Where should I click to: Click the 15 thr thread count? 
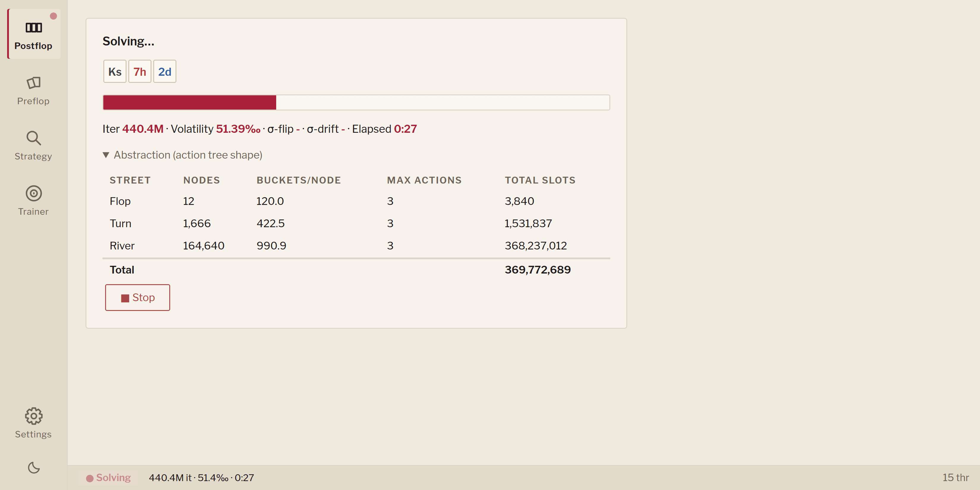coord(955,478)
